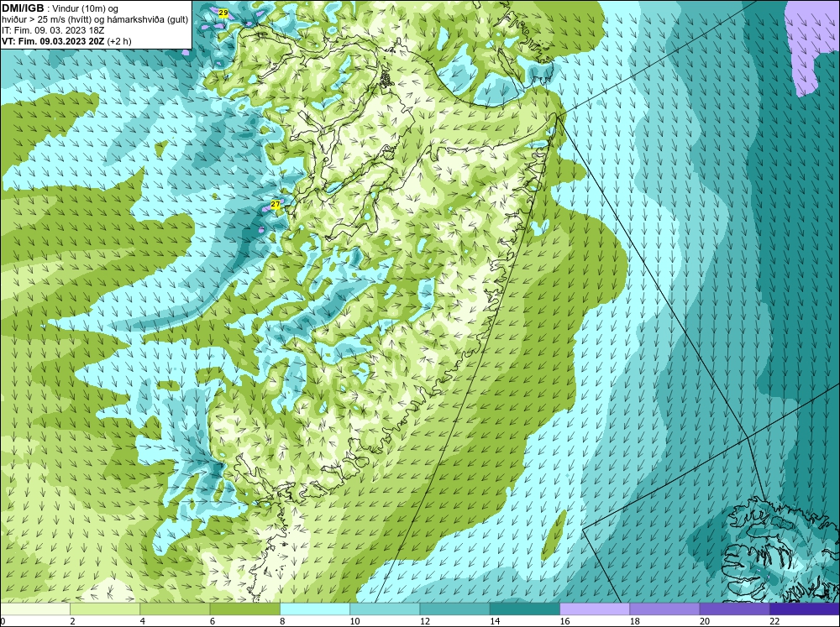Select the 8-10 m/s cyan legend swatch

315,609
